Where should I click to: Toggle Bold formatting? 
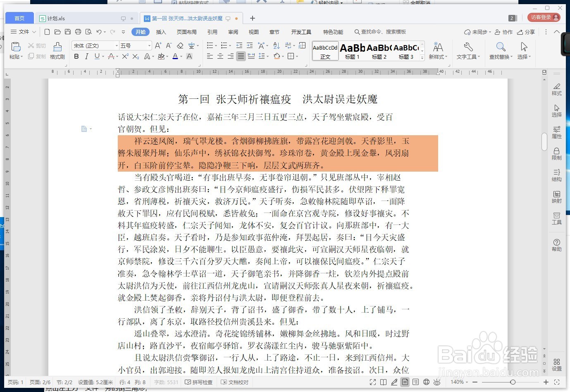tap(76, 56)
